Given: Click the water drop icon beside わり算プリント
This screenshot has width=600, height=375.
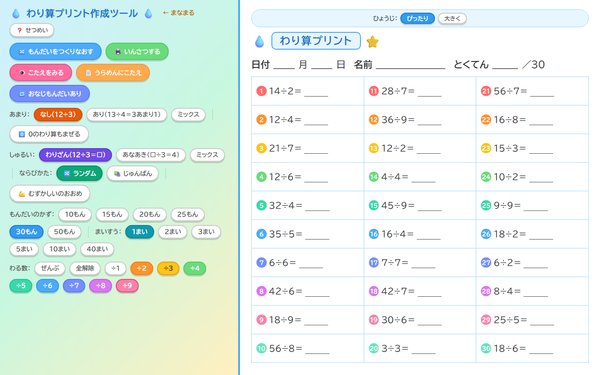Looking at the screenshot, I should pos(259,41).
